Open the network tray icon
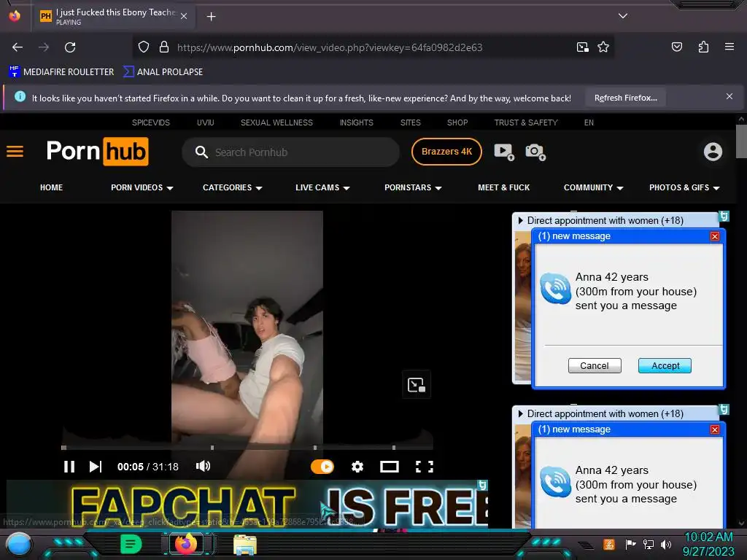This screenshot has width=747, height=560. pyautogui.click(x=649, y=544)
